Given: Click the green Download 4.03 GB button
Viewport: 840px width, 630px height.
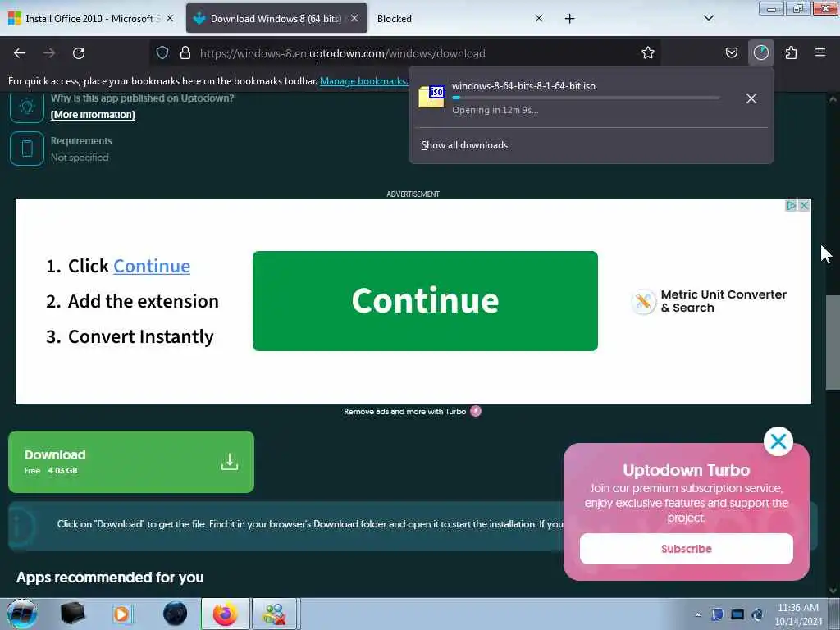Looking at the screenshot, I should pyautogui.click(x=131, y=462).
